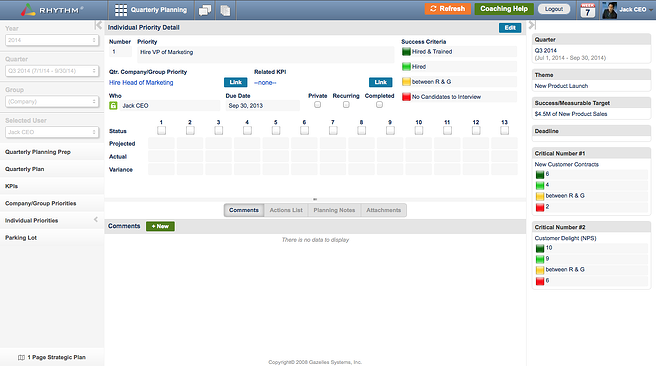Open Quarterly Plan in sidebar
Image resolution: width=656 pixels, height=366 pixels.
pos(52,169)
